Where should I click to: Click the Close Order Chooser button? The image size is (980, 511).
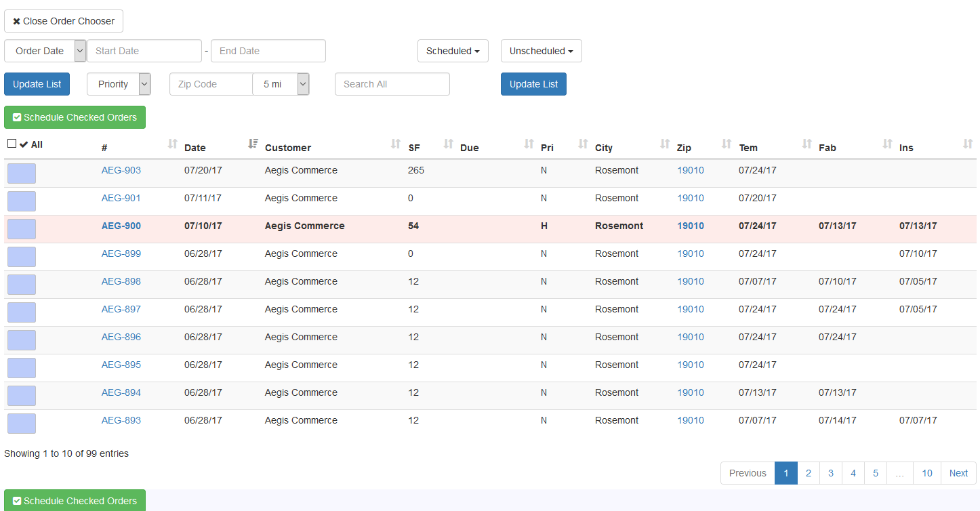[x=64, y=21]
